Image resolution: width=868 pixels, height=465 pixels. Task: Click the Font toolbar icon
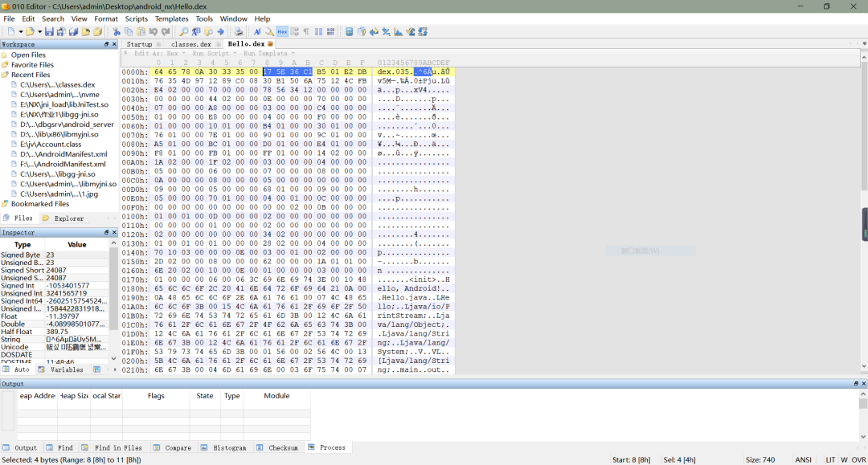tap(257, 31)
